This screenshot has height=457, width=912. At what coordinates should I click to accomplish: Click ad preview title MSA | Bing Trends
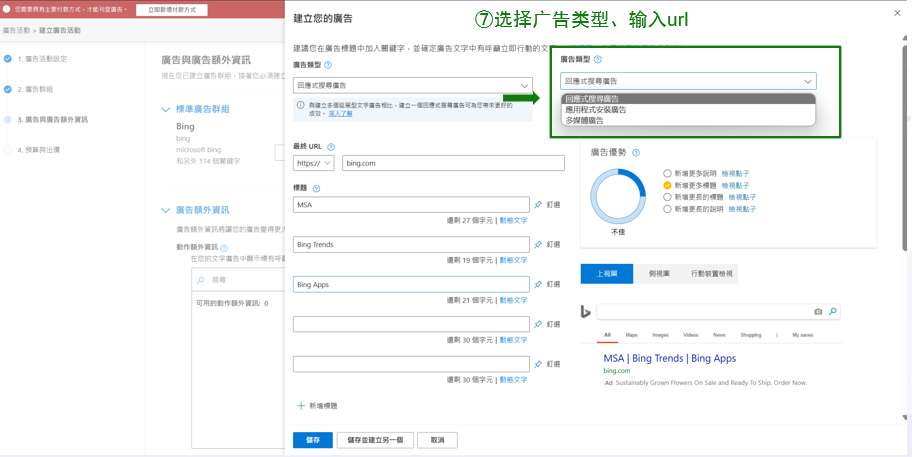(669, 358)
